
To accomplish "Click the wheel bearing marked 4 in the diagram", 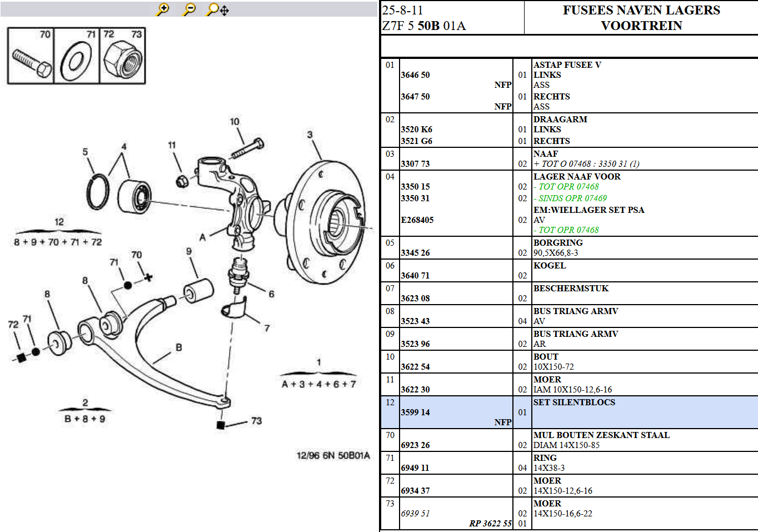I will point(134,196).
